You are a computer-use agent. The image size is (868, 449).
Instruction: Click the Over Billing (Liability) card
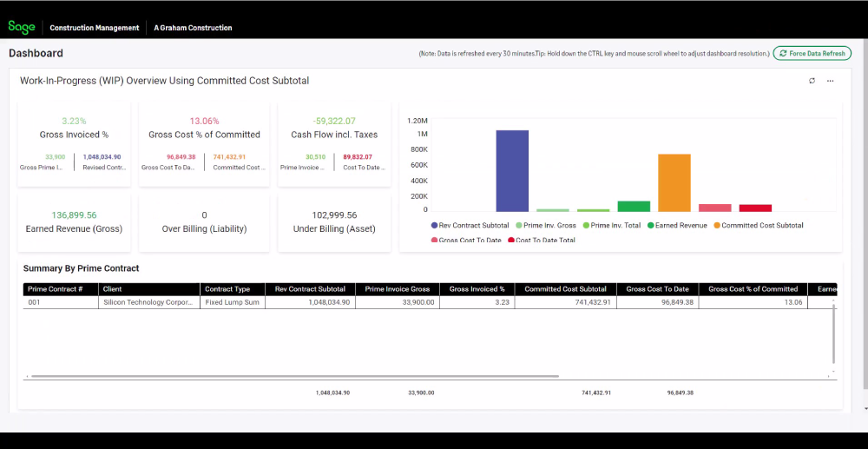click(x=204, y=222)
